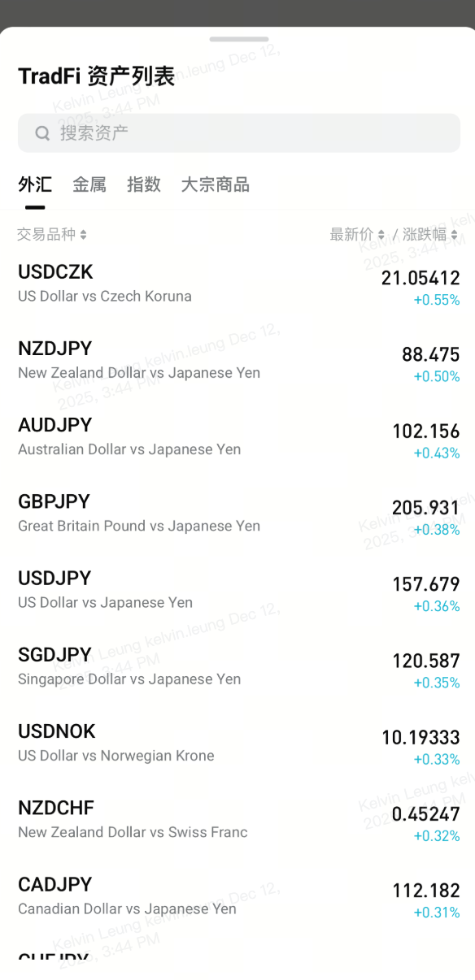This screenshot has height=980, width=475.
Task: Tap the SGDJPY row
Action: click(x=237, y=667)
